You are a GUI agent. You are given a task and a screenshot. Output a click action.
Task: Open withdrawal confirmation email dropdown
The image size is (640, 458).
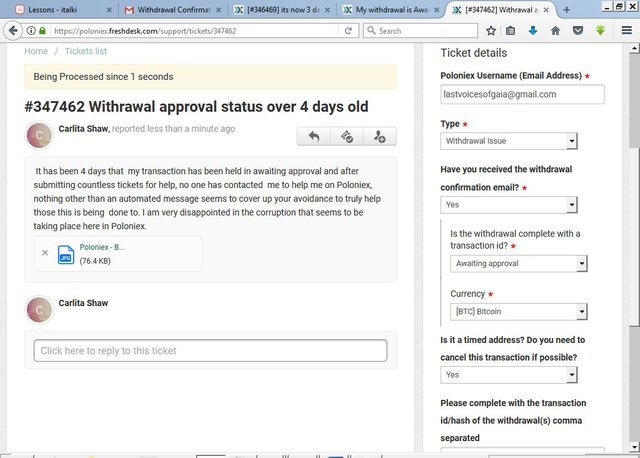pyautogui.click(x=509, y=205)
